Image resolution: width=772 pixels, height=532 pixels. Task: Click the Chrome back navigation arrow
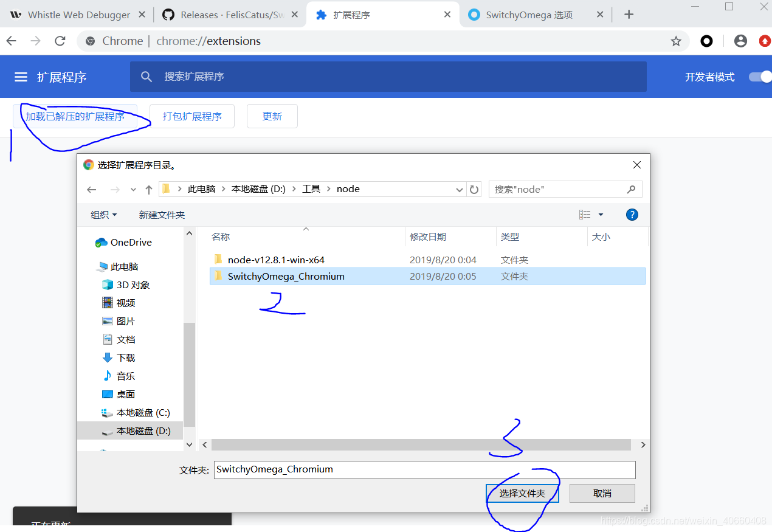click(x=11, y=41)
